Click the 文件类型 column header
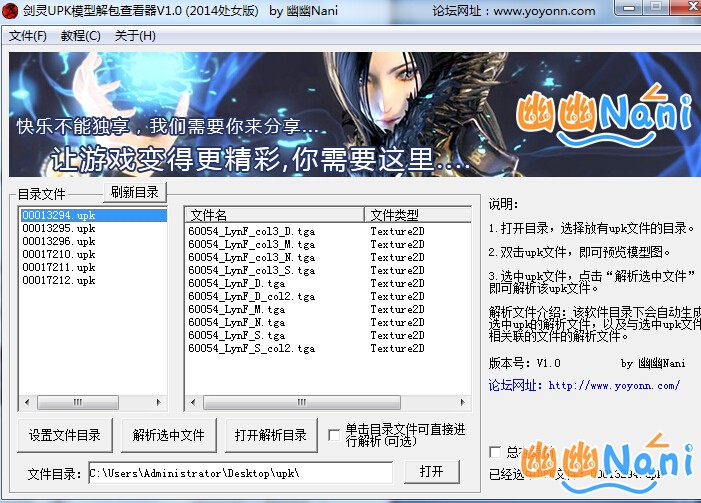This screenshot has width=701, height=503. (x=418, y=215)
